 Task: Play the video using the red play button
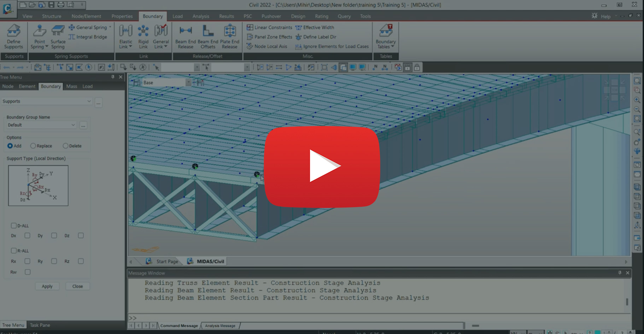pyautogui.click(x=322, y=166)
